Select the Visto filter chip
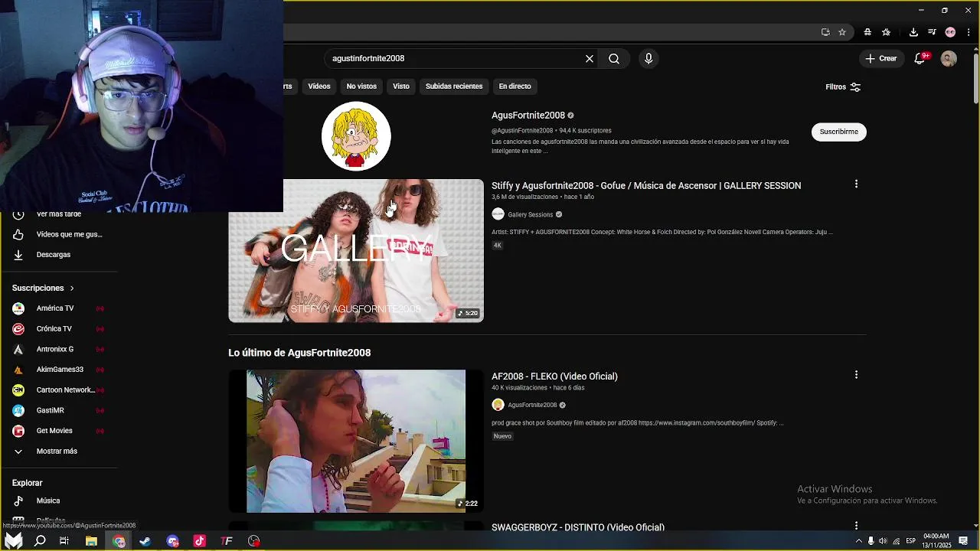The width and height of the screenshot is (980, 551). click(x=401, y=86)
